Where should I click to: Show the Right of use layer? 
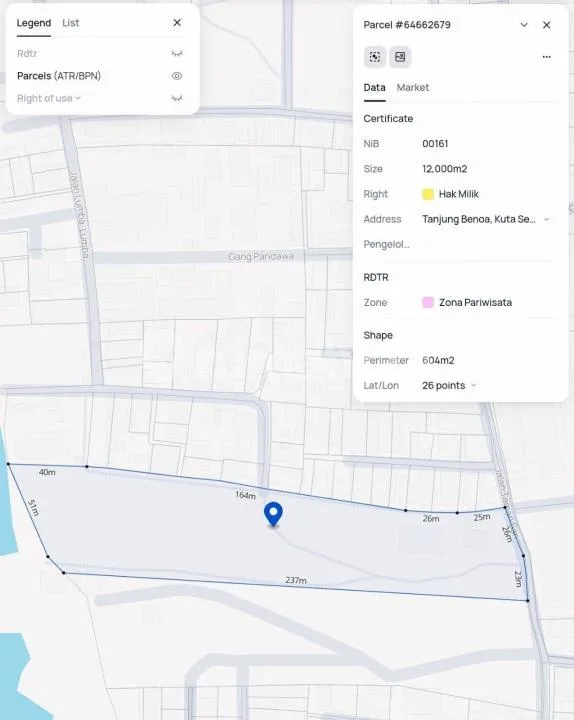click(177, 98)
